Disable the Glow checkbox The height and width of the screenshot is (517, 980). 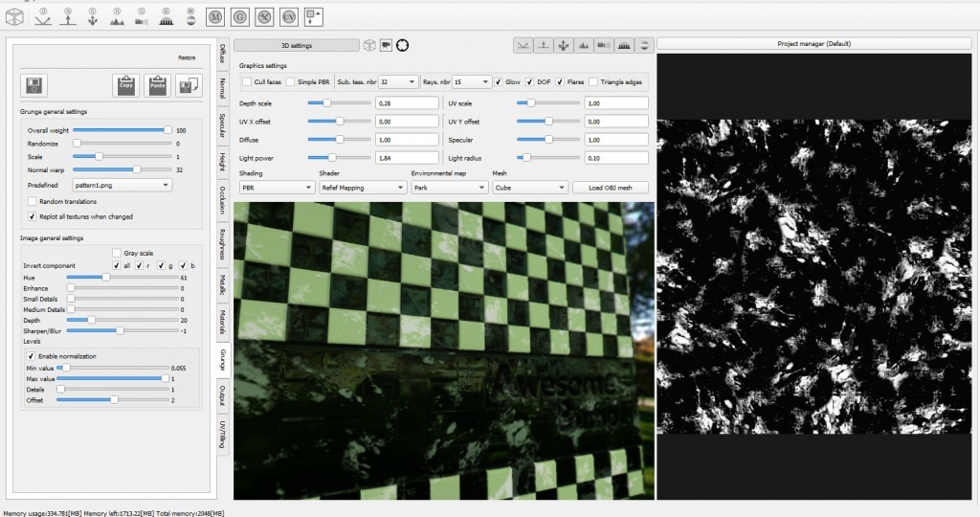click(500, 82)
